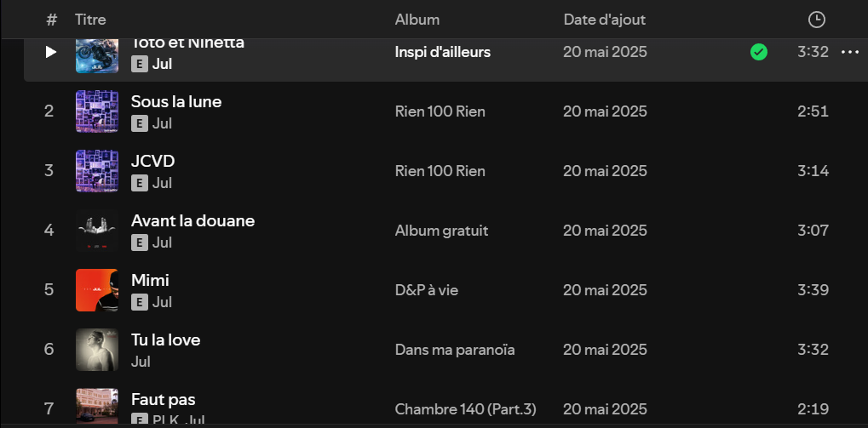Open the Dans ma paranoïa album
Viewport: 868px width, 428px height.
(x=454, y=350)
